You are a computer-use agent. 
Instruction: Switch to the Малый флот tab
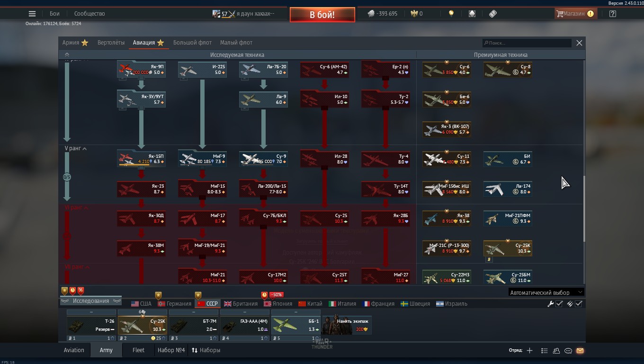[x=236, y=43]
